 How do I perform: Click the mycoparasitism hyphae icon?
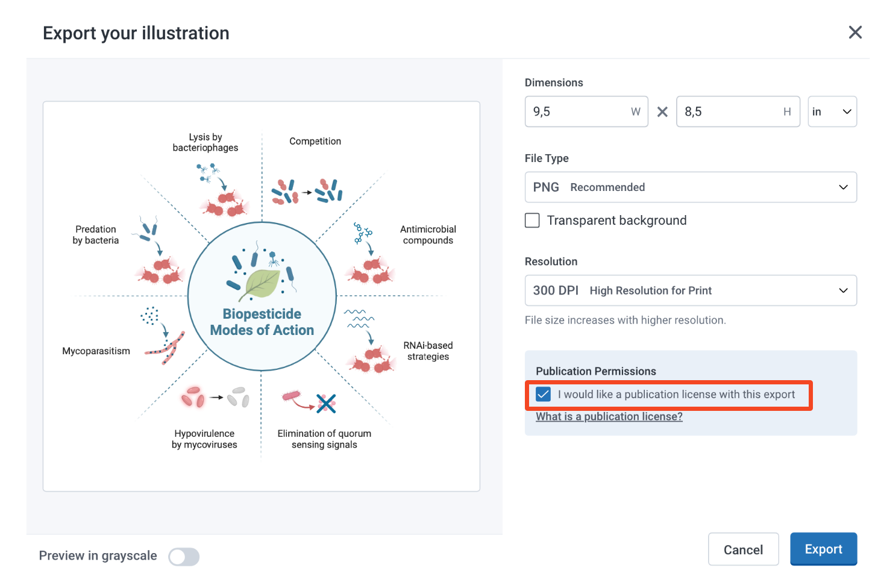point(160,336)
